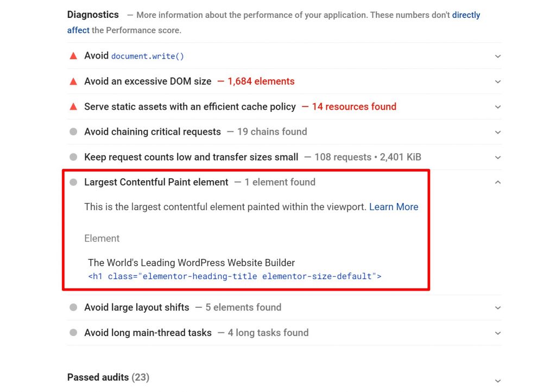Expand the Passed audits section chevron
This screenshot has width=556, height=392.
(498, 381)
